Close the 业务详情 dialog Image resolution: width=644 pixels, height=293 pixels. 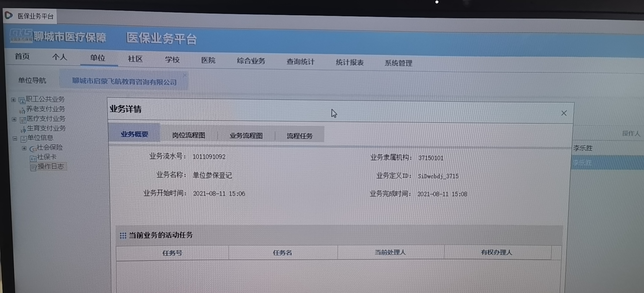click(564, 113)
